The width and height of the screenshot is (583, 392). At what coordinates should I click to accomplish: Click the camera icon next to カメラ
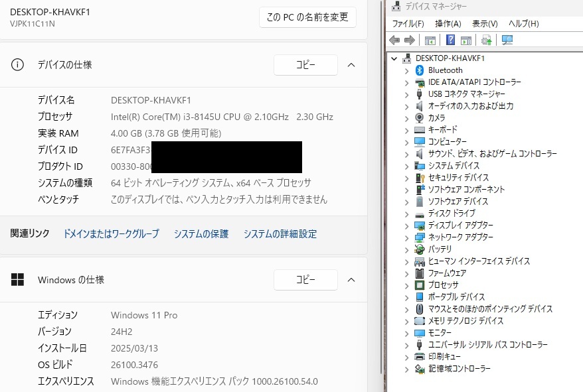(x=420, y=118)
